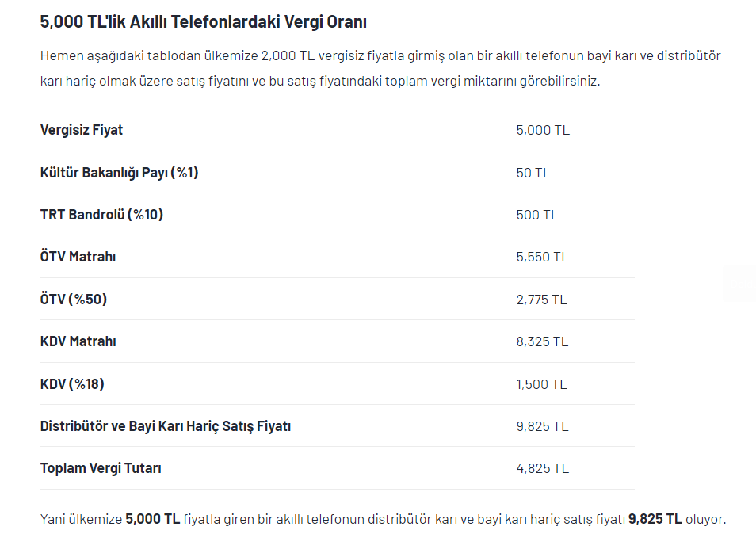Select the 'TRT Bandrolü (%10)' row label
The image size is (756, 538).
click(101, 215)
